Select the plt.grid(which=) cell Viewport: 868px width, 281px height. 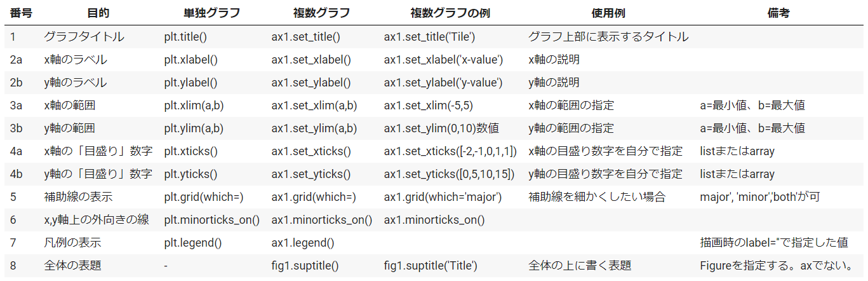[x=204, y=197]
